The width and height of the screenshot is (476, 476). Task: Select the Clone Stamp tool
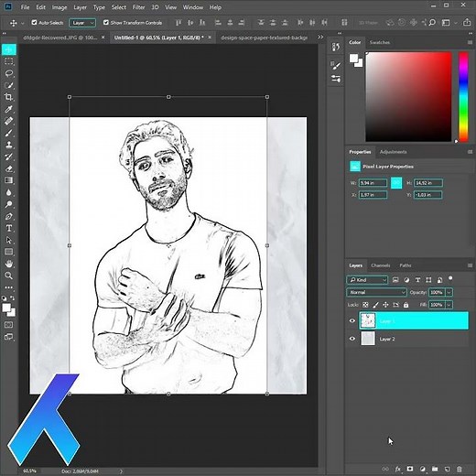(x=9, y=145)
